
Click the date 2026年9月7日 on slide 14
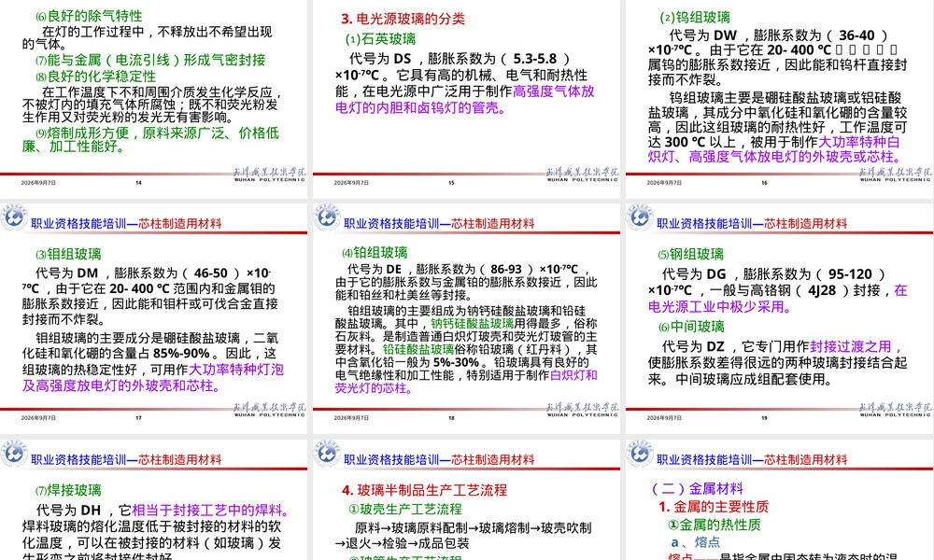coord(38,183)
